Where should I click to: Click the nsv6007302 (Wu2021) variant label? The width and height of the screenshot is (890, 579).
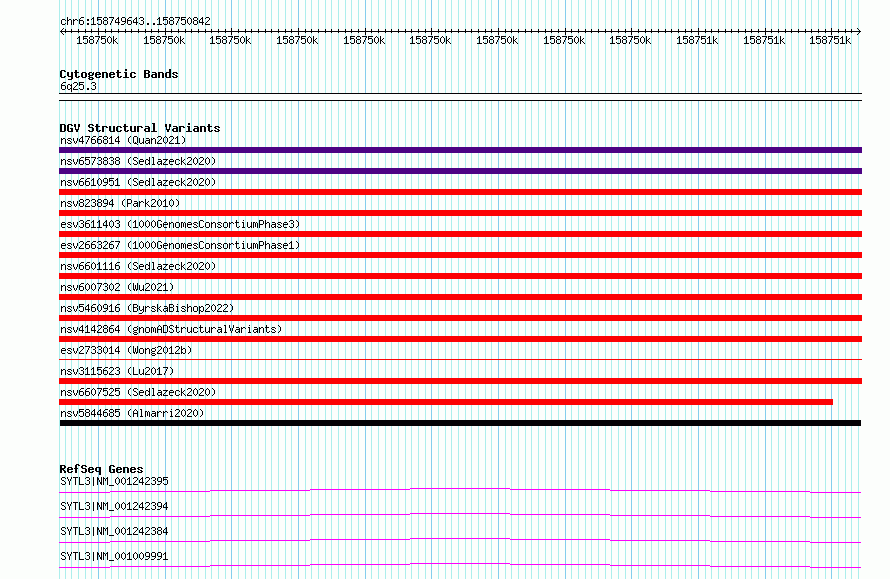point(117,287)
